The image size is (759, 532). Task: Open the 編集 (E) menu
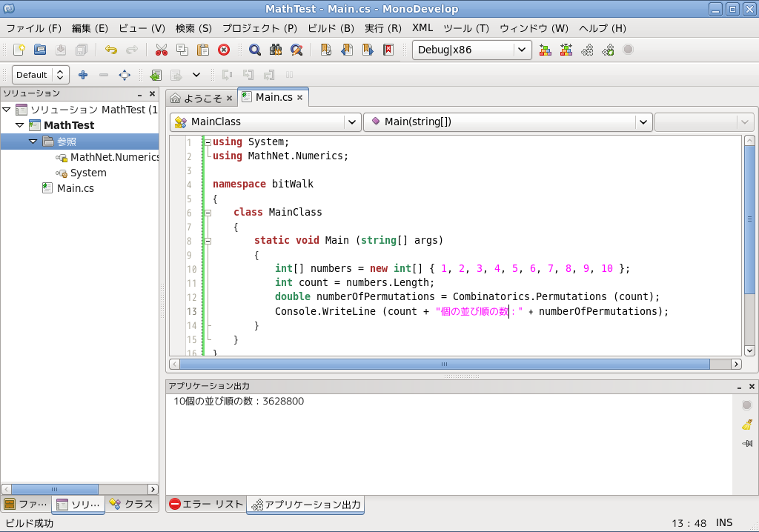[90, 28]
